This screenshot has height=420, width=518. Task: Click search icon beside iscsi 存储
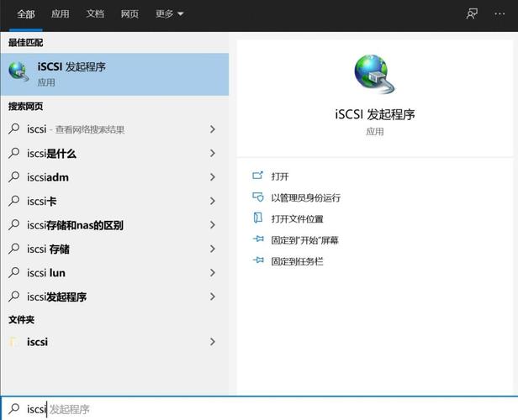(13, 249)
